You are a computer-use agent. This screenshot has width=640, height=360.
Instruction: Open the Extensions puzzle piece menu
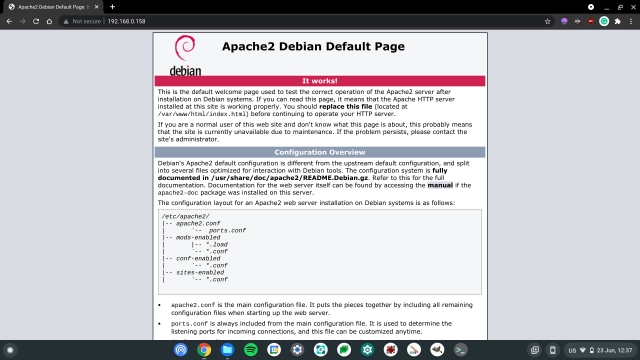coord(618,21)
